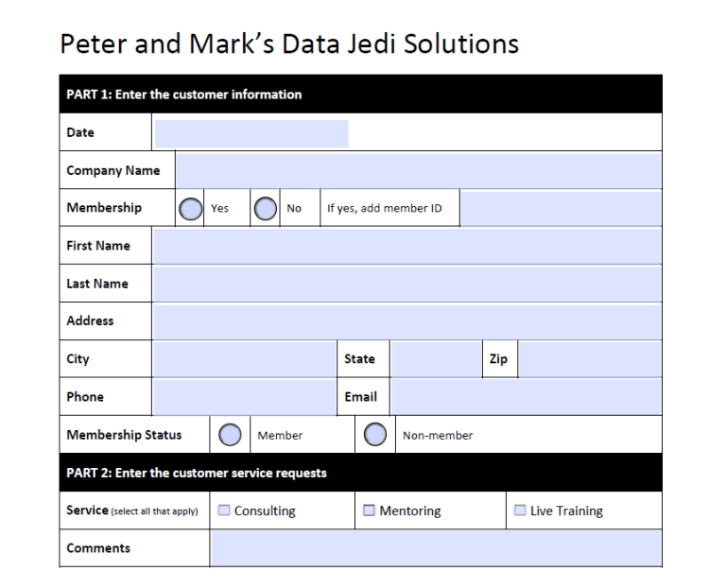The width and height of the screenshot is (726, 588).
Task: Click the PART 1 section header
Action: click(x=360, y=95)
